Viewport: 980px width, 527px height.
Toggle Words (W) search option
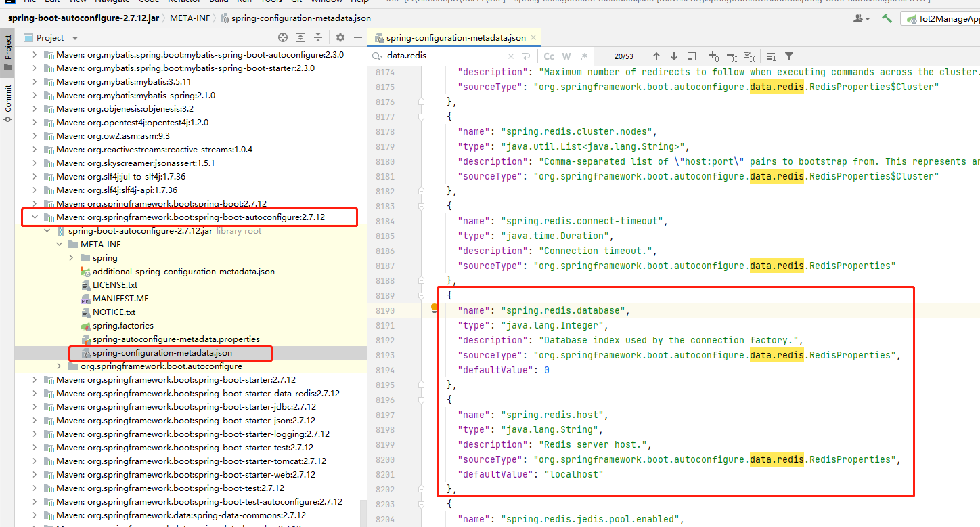[x=566, y=56]
